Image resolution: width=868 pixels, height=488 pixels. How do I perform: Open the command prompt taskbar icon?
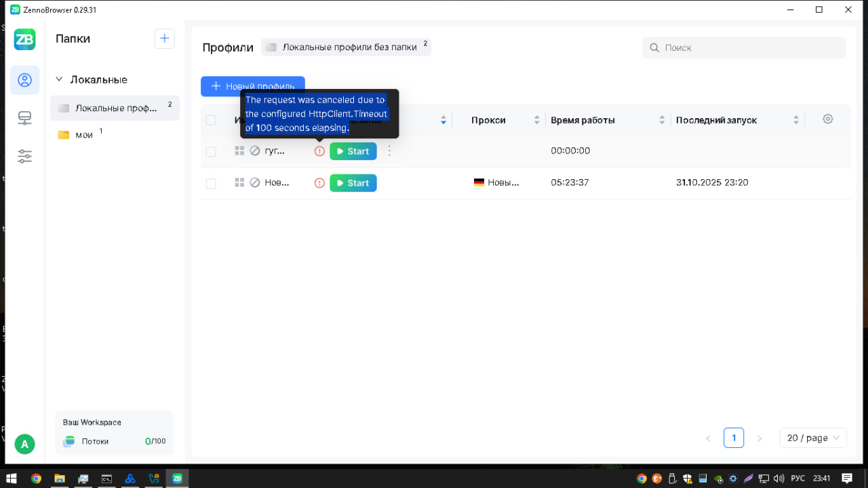pos(106,478)
